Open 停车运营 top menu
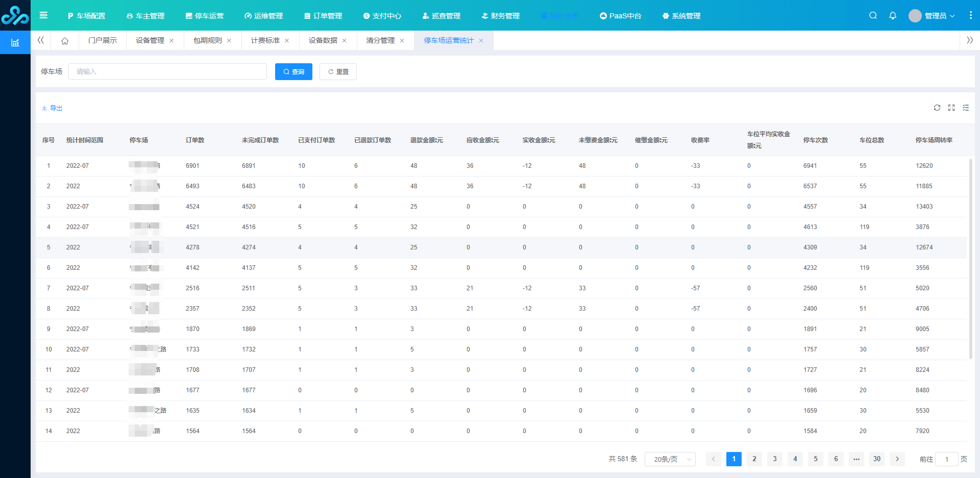 click(x=205, y=16)
